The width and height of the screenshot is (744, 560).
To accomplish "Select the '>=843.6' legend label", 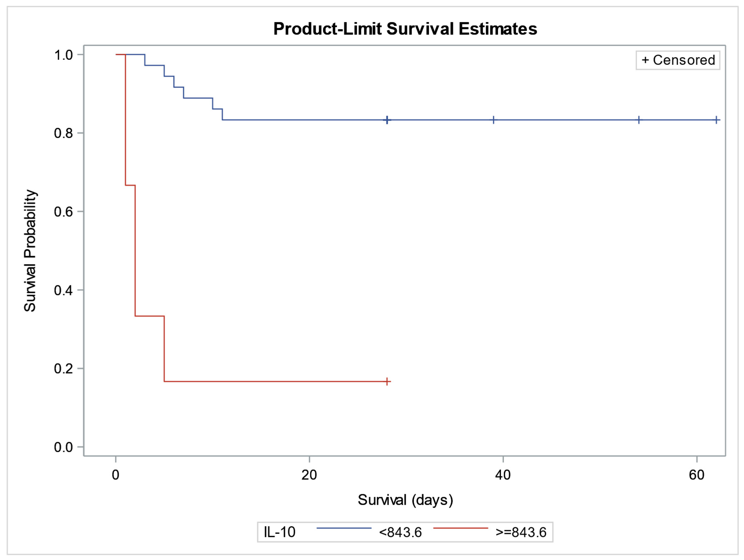I will point(521,532).
